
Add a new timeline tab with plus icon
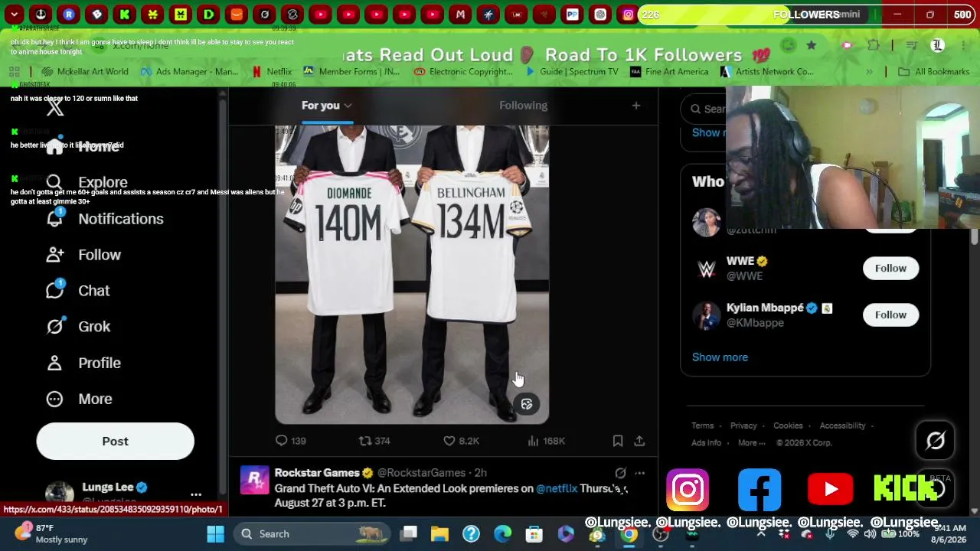click(x=635, y=106)
